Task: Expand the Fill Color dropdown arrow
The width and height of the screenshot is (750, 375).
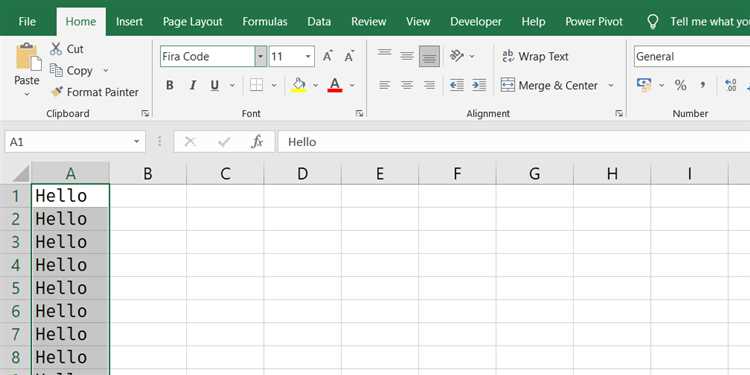Action: pyautogui.click(x=315, y=85)
